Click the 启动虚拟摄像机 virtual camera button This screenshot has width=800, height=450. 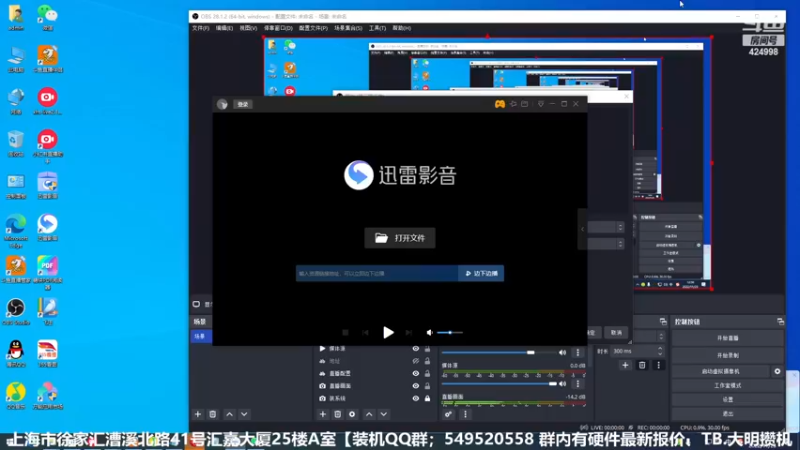[720, 371]
